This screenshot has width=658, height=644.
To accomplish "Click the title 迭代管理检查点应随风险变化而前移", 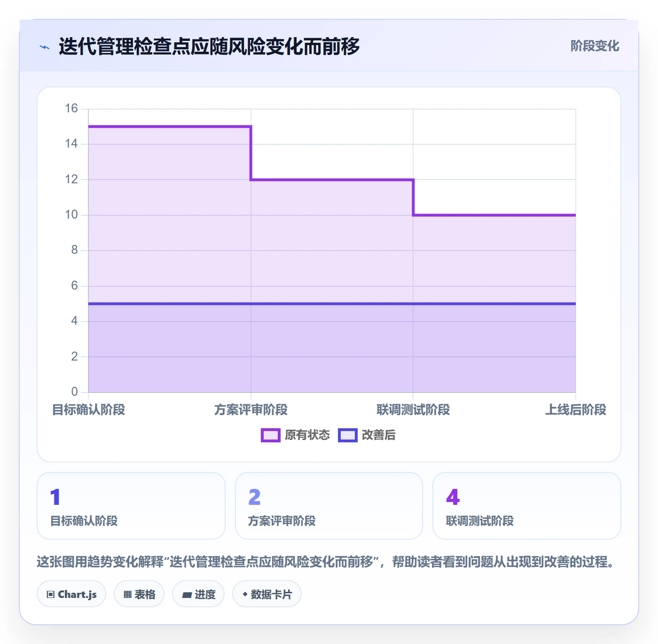I will [209, 47].
